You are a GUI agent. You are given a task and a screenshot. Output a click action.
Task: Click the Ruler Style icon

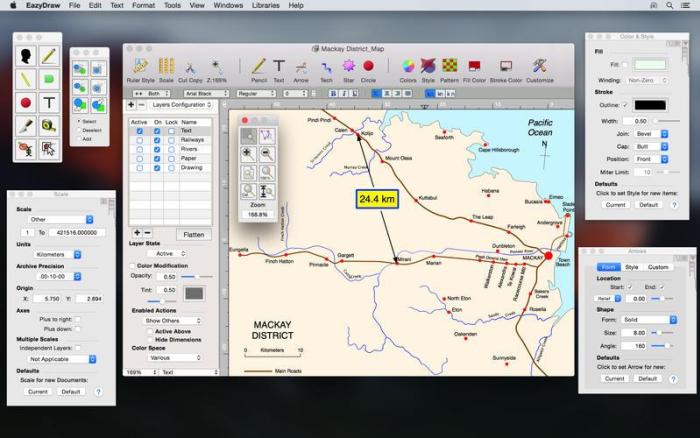coord(140,67)
